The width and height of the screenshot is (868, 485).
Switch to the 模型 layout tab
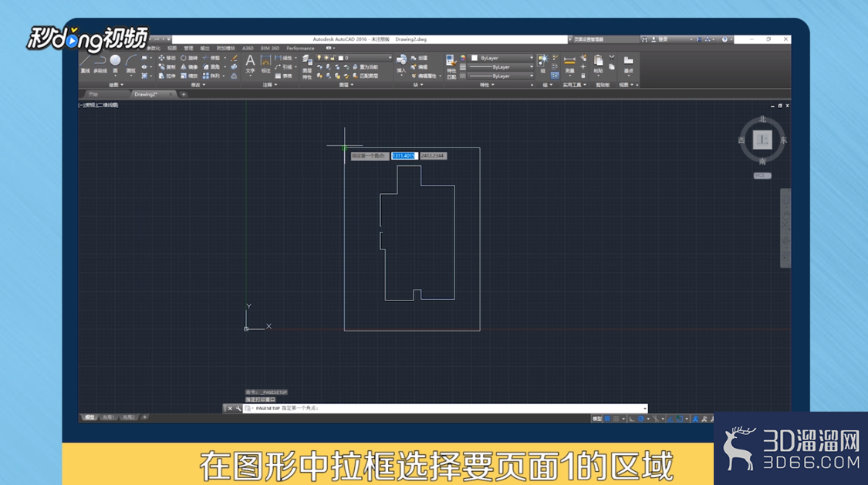(90, 417)
